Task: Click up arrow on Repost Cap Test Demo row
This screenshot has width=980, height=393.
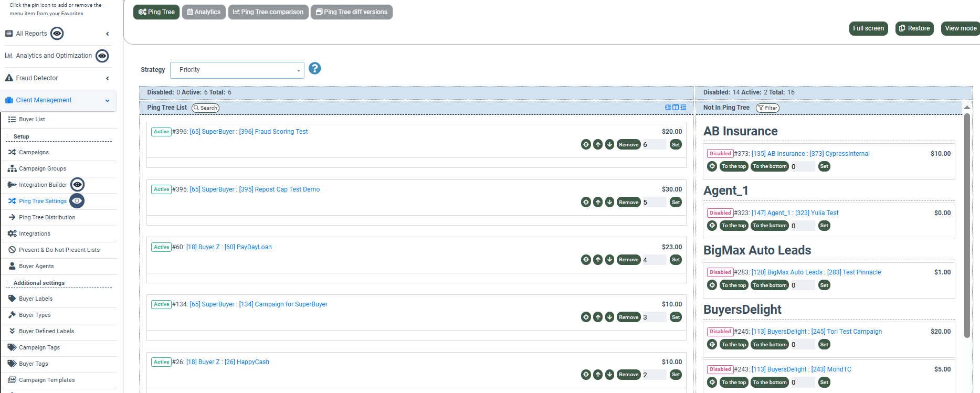Action: coord(598,202)
